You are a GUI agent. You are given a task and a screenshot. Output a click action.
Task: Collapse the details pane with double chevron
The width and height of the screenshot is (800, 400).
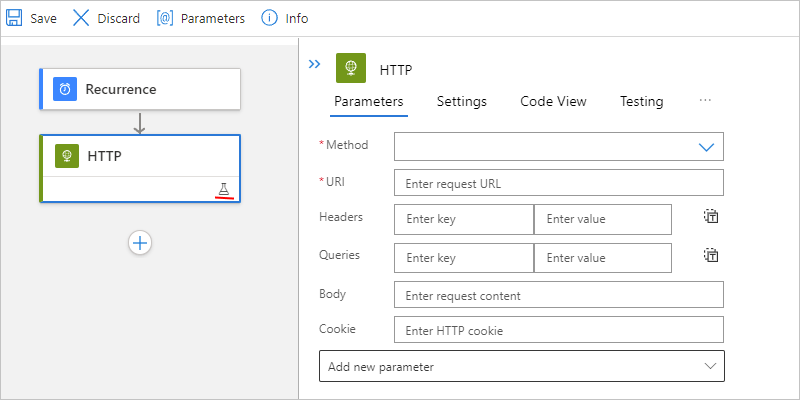tap(314, 64)
